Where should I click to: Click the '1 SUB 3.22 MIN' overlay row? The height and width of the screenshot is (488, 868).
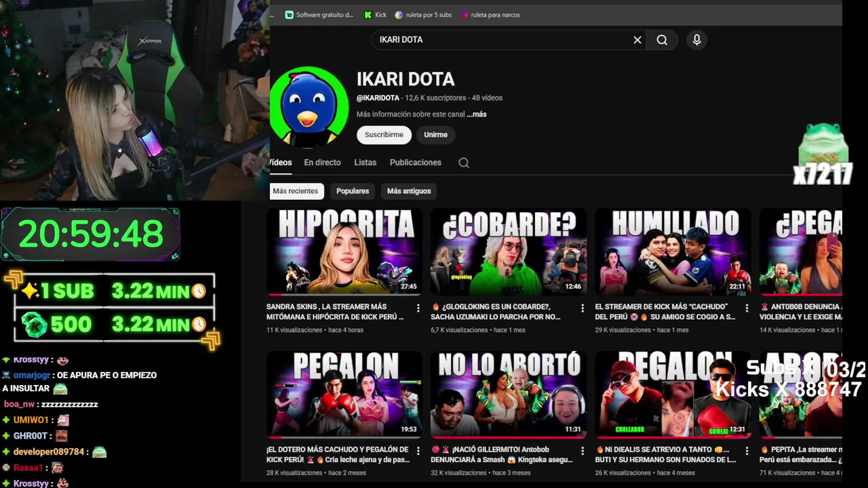[x=114, y=291]
